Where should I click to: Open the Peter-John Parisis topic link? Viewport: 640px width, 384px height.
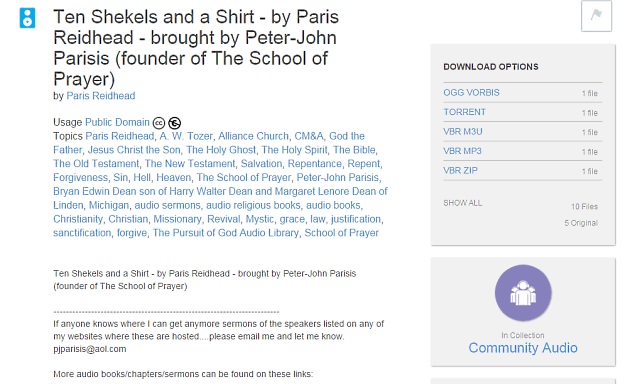pyautogui.click(x=338, y=178)
